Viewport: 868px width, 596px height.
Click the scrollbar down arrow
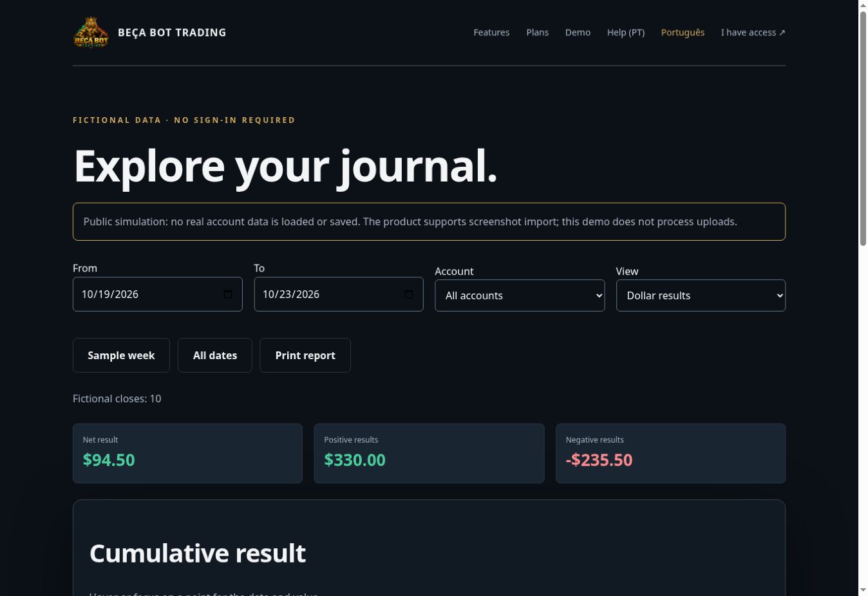pyautogui.click(x=863, y=590)
